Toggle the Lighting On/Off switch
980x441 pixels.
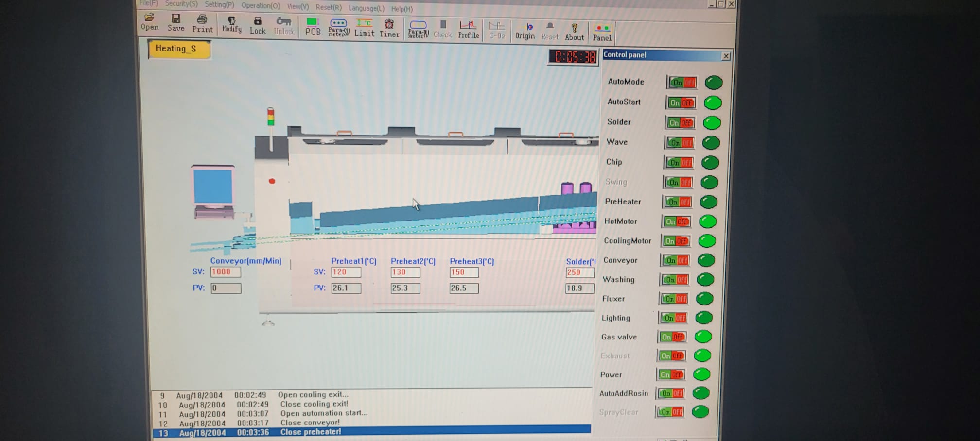click(673, 318)
